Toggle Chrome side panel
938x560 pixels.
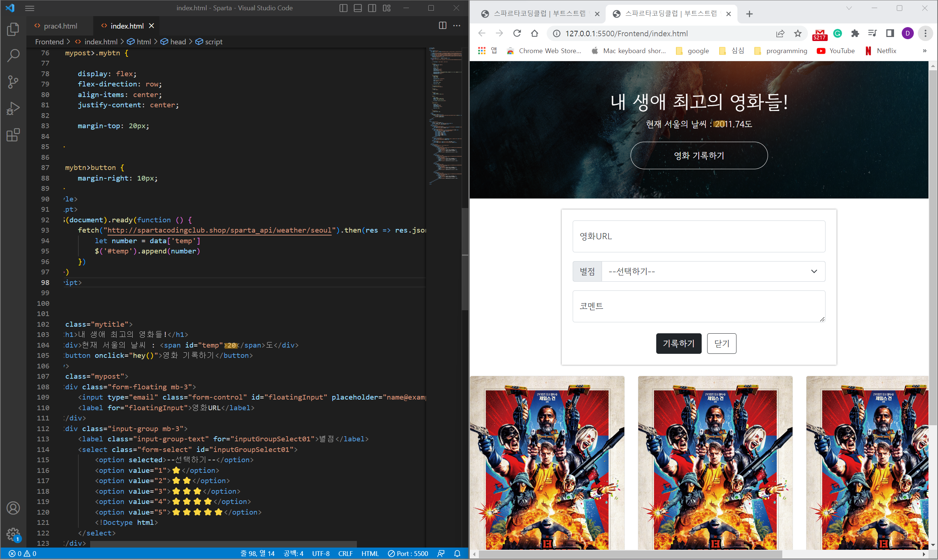(890, 34)
